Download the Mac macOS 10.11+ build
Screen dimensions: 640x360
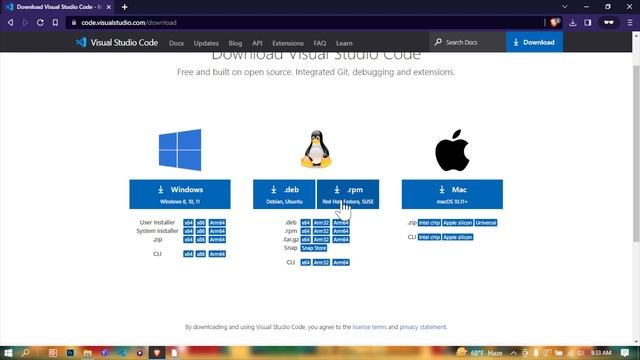pos(452,194)
